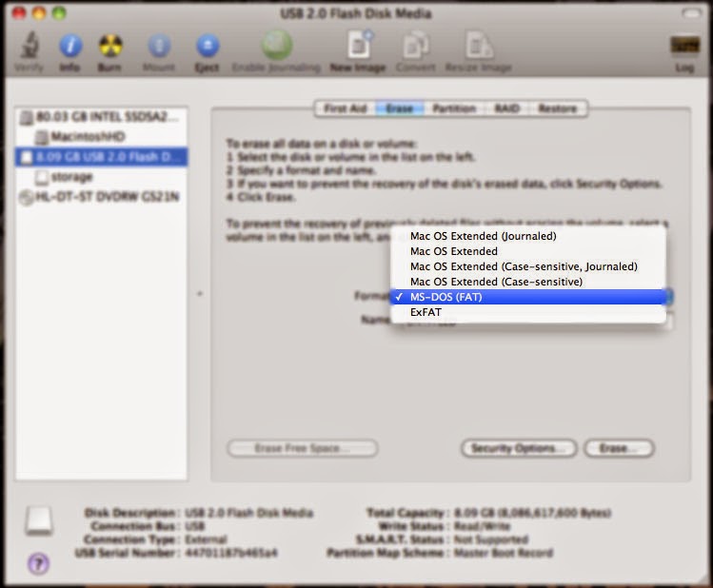Choose Mac OS Extended (Case-sensitive, Journaled)
Image resolution: width=713 pixels, height=588 pixels.
pos(528,266)
